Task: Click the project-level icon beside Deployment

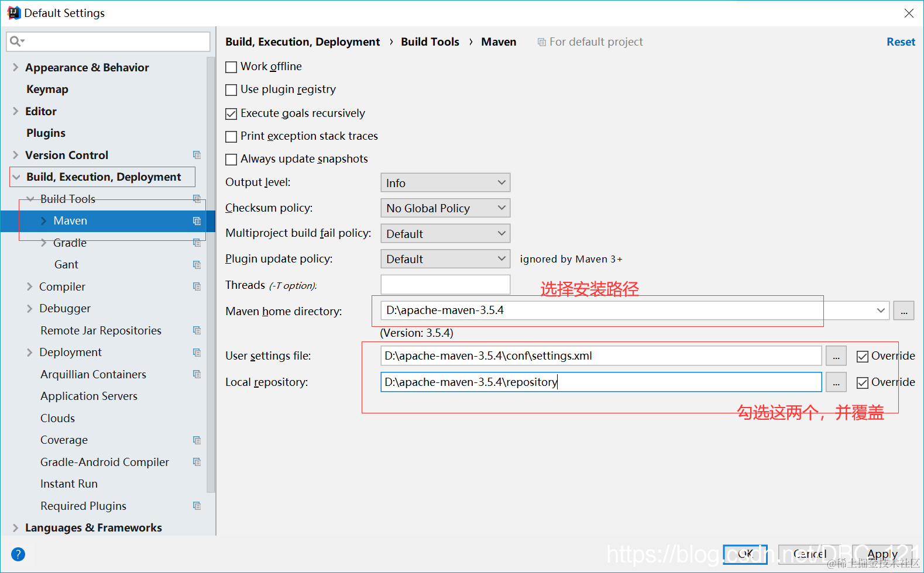Action: point(197,353)
